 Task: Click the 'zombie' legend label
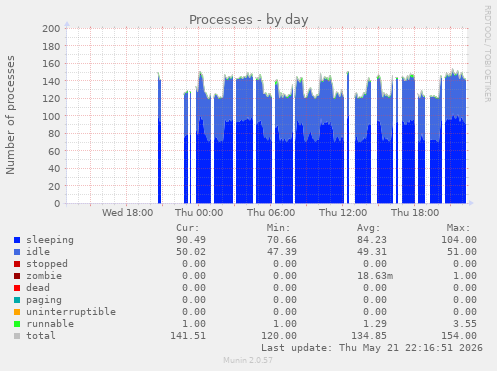pyautogui.click(x=44, y=276)
